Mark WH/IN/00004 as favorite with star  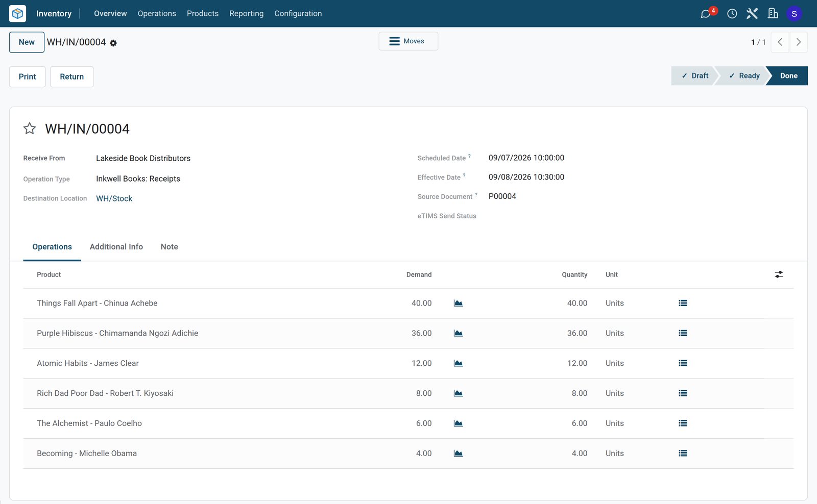[30, 129]
